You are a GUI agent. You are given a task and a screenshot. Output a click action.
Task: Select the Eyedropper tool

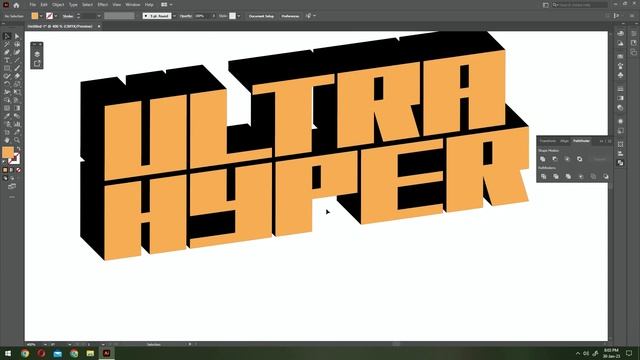click(x=7, y=116)
